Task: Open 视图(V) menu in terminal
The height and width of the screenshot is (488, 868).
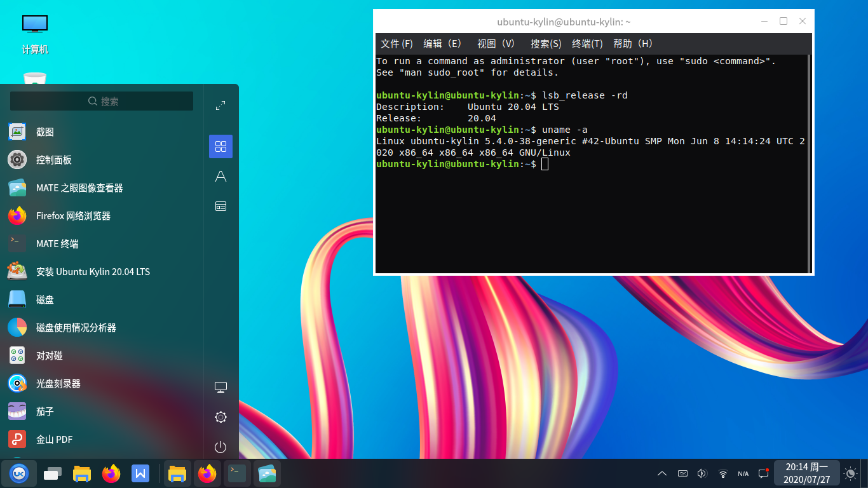Action: [x=496, y=44]
